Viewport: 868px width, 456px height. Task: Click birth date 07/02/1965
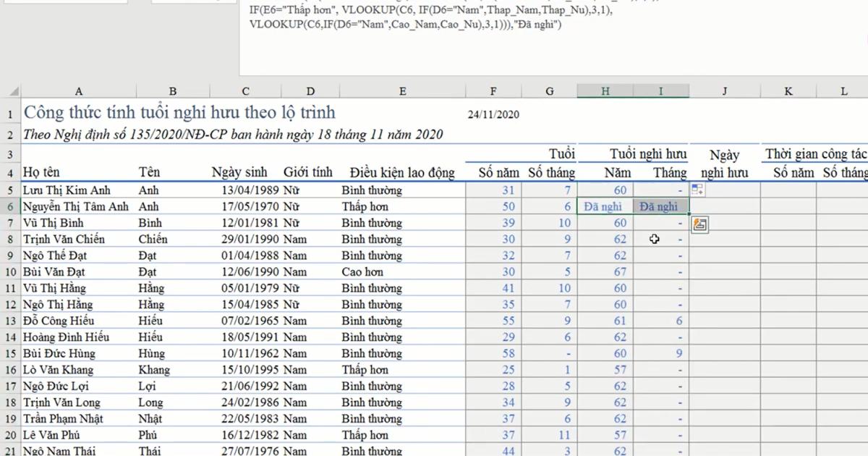pyautogui.click(x=251, y=321)
